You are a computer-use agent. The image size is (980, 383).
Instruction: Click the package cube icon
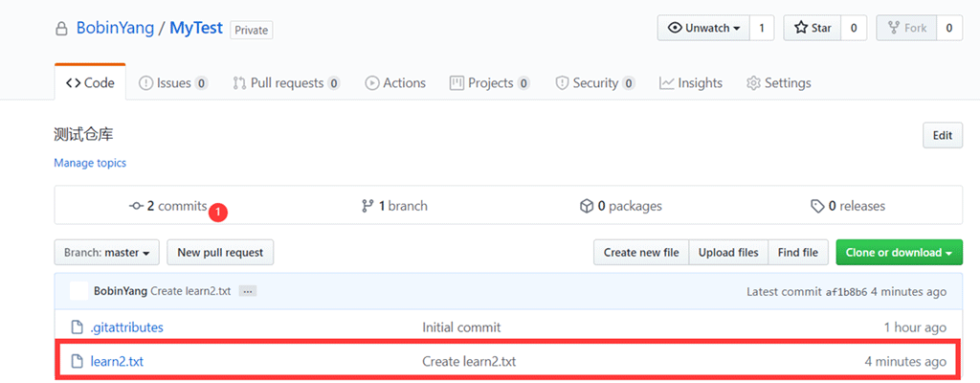587,206
